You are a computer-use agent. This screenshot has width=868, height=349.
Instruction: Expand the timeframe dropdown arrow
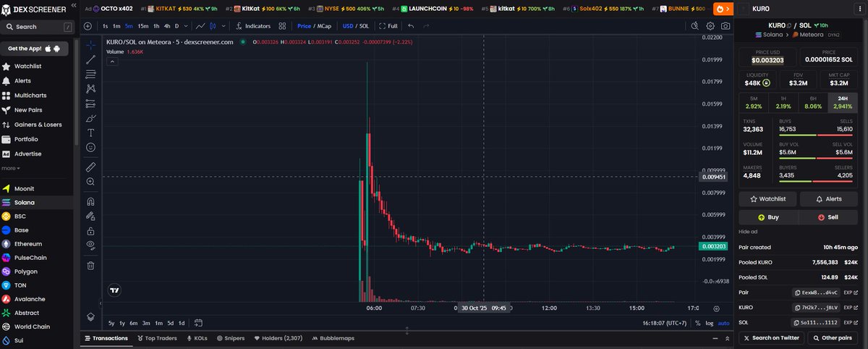(x=186, y=25)
